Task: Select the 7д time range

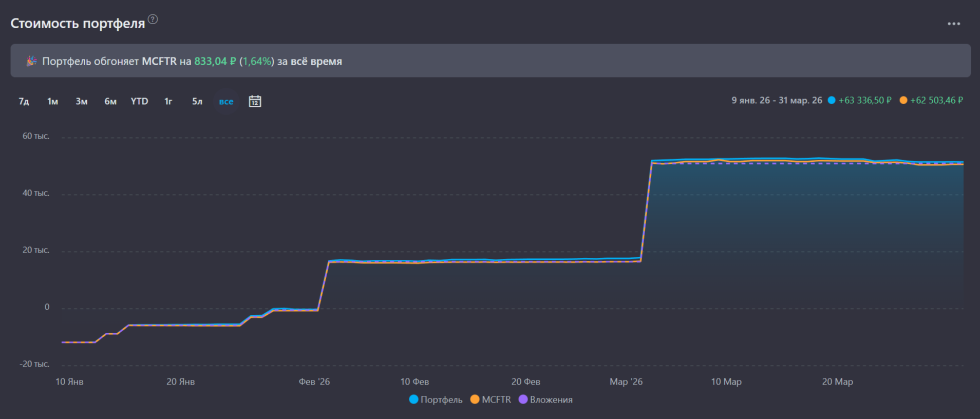Action: pyautogui.click(x=24, y=101)
